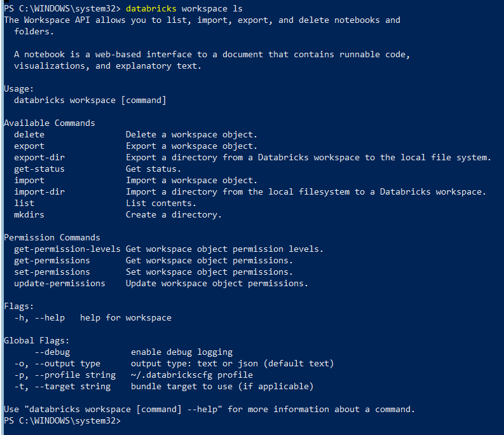Viewport: 504px width, 435px height.
Task: Click at the bottom PowerShell prompt line
Action: coord(62,421)
